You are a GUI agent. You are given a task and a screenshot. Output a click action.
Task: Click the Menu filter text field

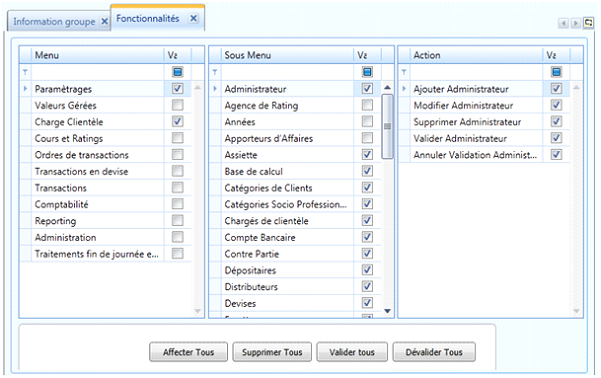point(98,72)
